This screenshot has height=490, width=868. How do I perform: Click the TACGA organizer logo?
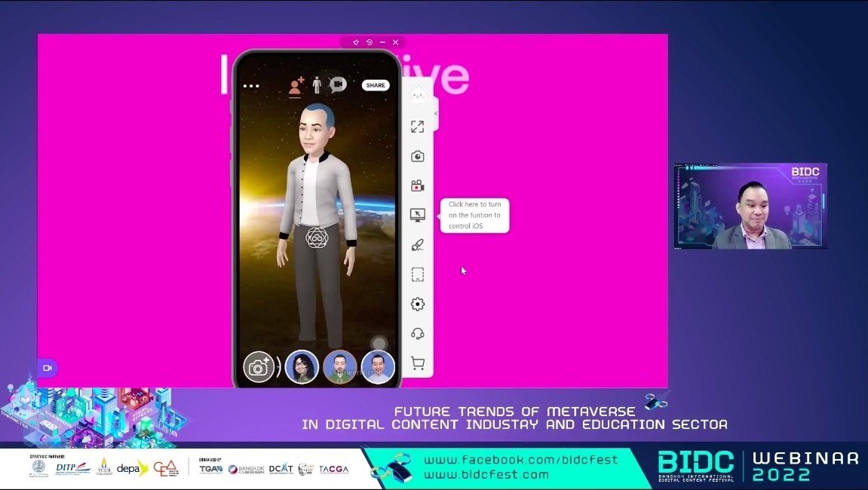click(334, 470)
